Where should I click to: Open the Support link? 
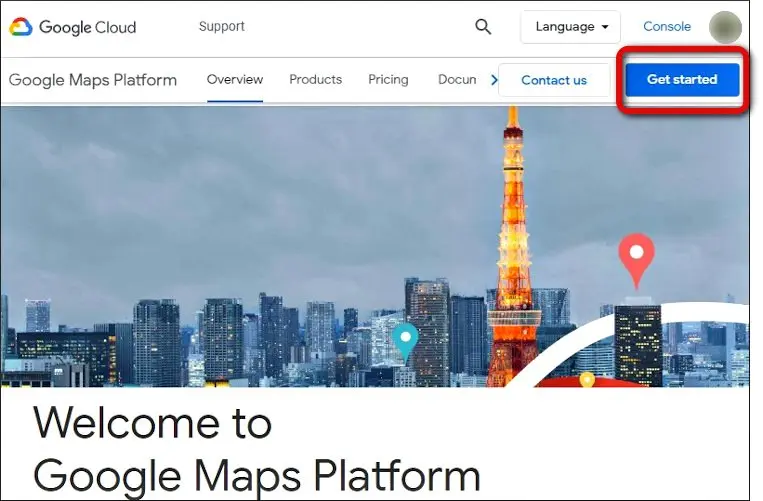pyautogui.click(x=222, y=27)
